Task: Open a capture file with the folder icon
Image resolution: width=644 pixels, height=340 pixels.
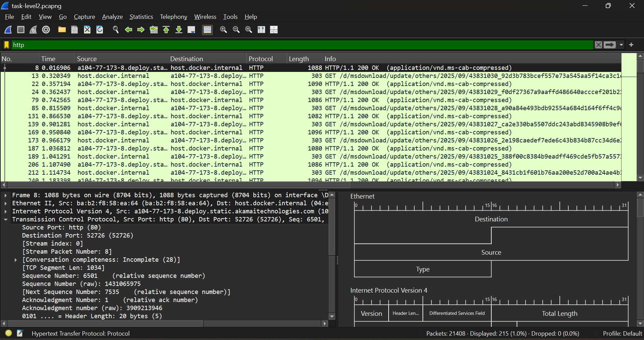Action: 62,30
